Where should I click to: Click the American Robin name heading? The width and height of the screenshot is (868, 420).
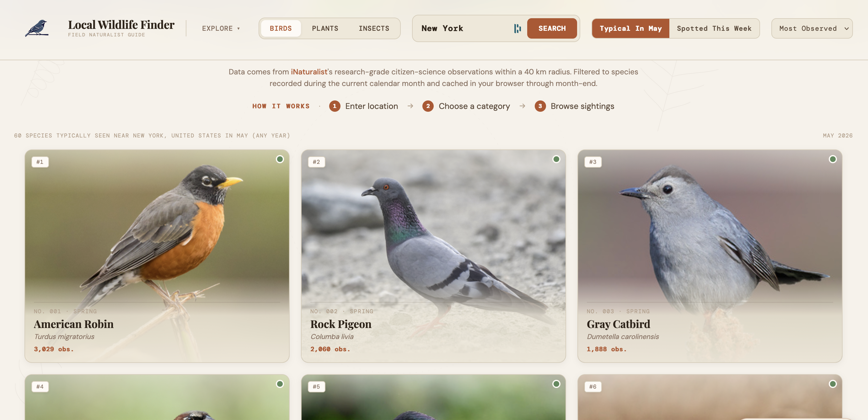pos(73,324)
